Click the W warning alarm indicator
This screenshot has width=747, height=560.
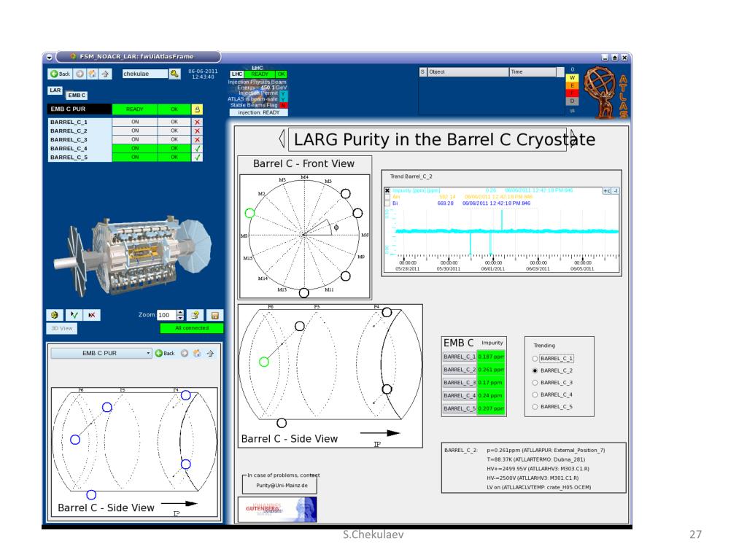[x=572, y=77]
